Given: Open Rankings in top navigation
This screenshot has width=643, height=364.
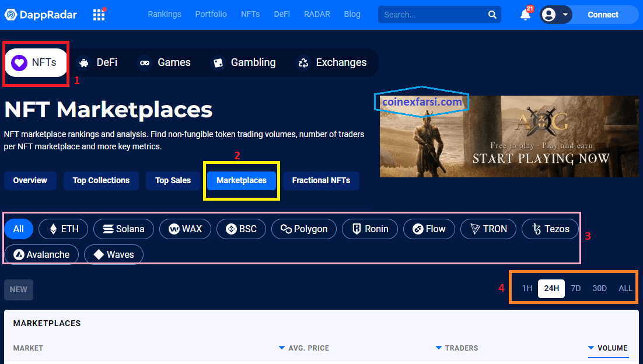Looking at the screenshot, I should tap(165, 14).
